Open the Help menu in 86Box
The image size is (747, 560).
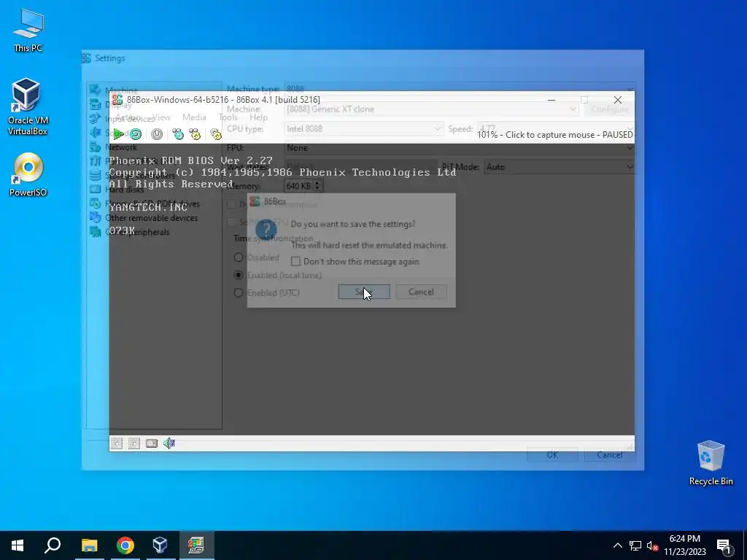point(259,117)
